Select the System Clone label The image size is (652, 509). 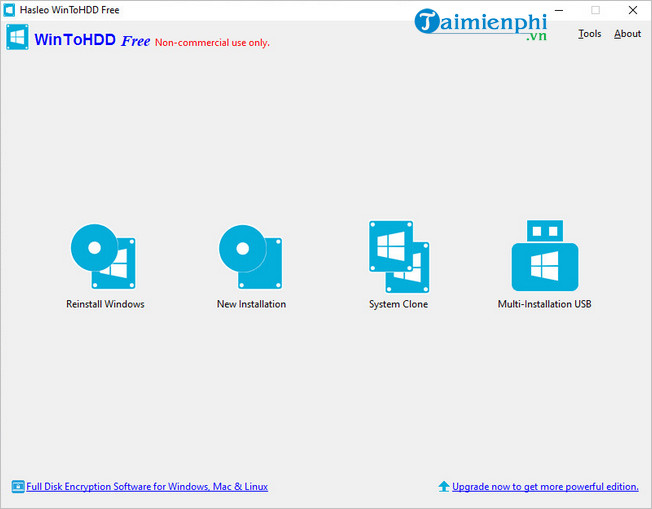pyautogui.click(x=398, y=304)
